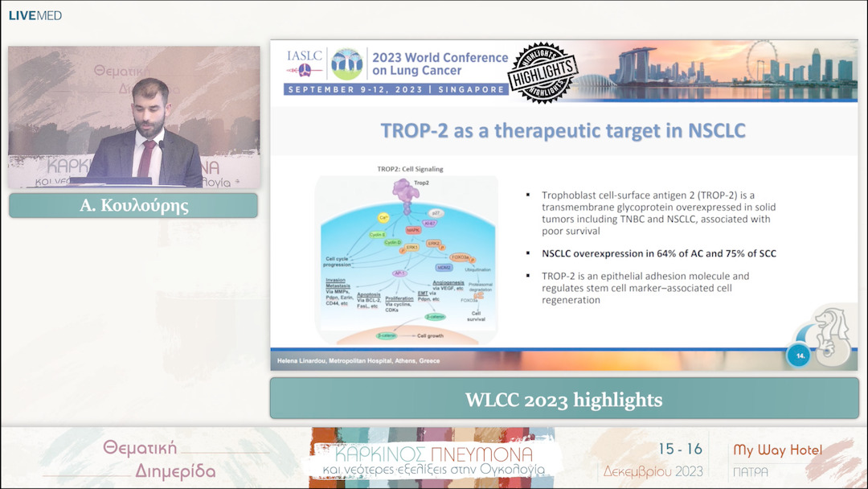Click the slide number 14 badge

[x=799, y=354]
